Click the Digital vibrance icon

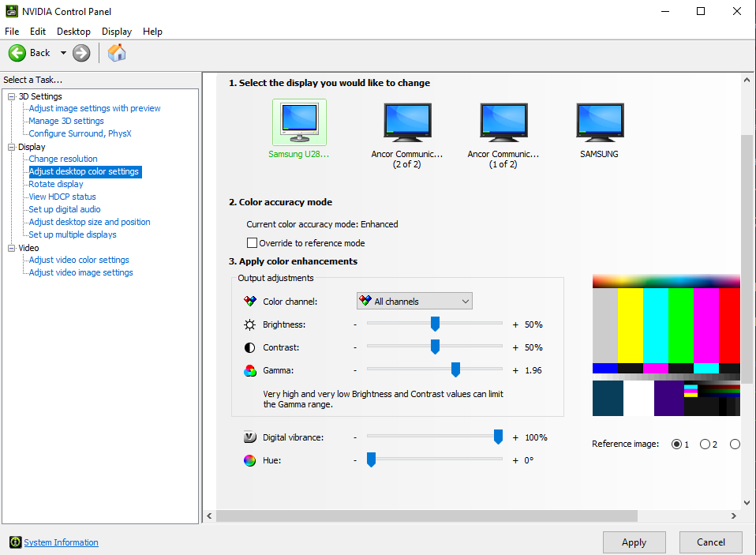249,437
